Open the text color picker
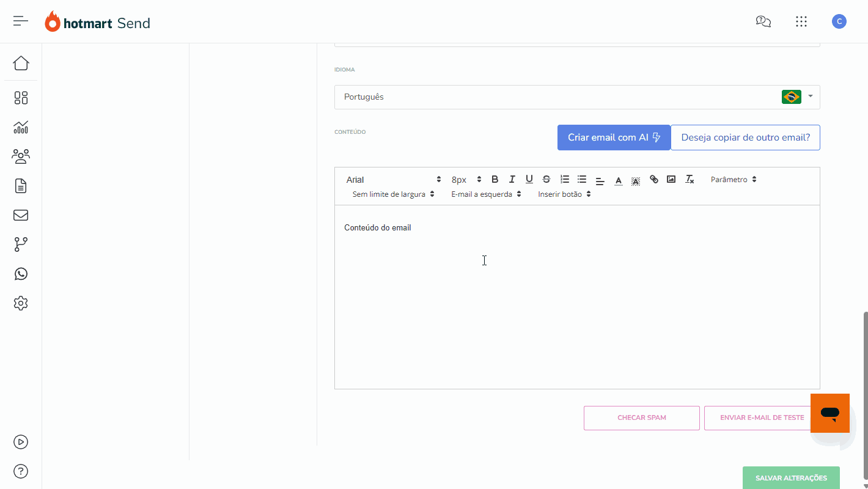This screenshot has width=868, height=489. click(619, 180)
